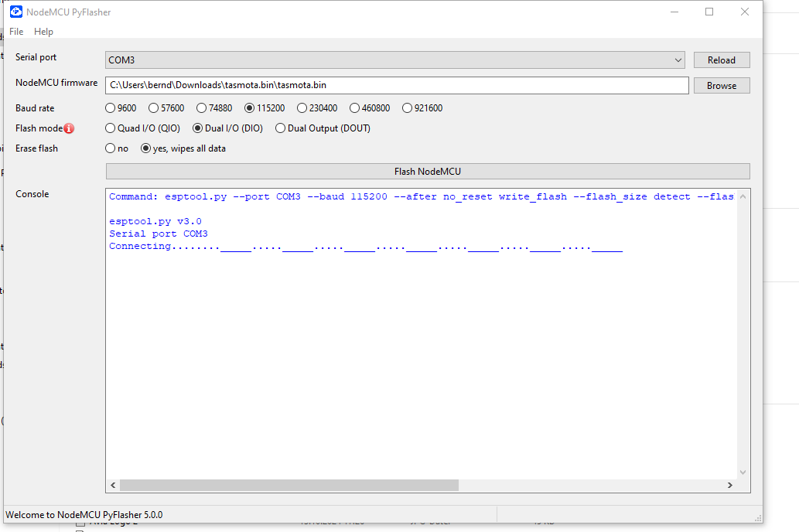Click the 'Serial port' field label
Image resolution: width=799 pixels, height=532 pixels.
point(36,57)
